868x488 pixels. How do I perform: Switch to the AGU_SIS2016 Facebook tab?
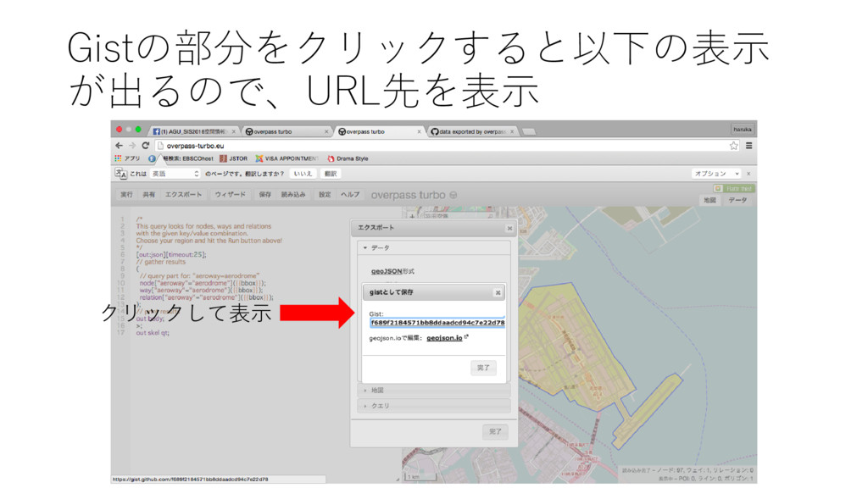pos(194,131)
